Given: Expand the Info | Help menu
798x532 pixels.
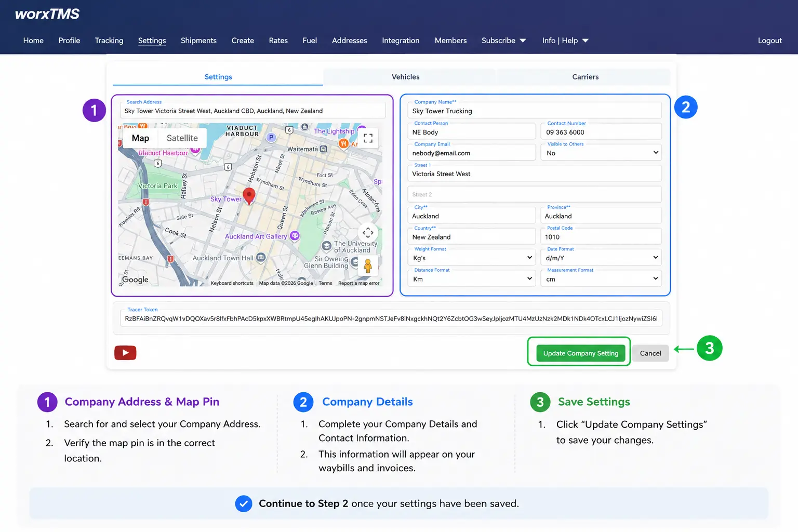Looking at the screenshot, I should pyautogui.click(x=565, y=41).
